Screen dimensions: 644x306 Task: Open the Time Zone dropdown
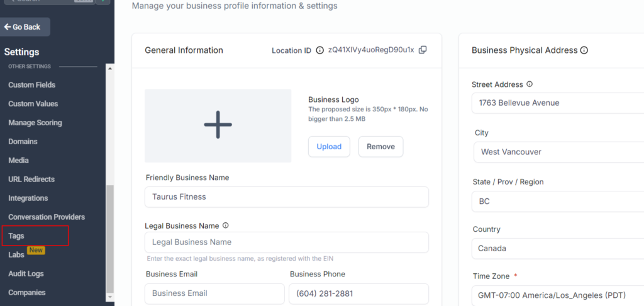tap(557, 296)
